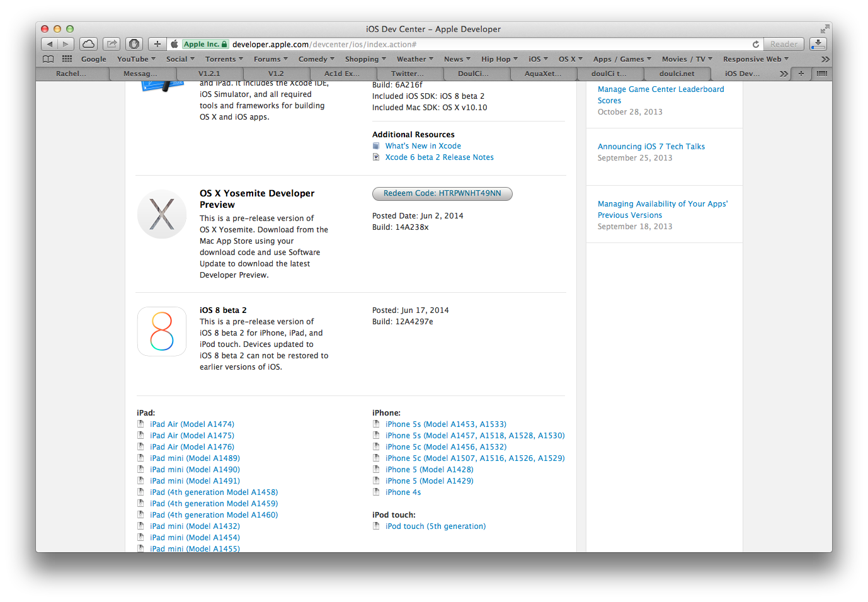Show hidden bookmarks with the bookmarks bar double chevron

825,59
